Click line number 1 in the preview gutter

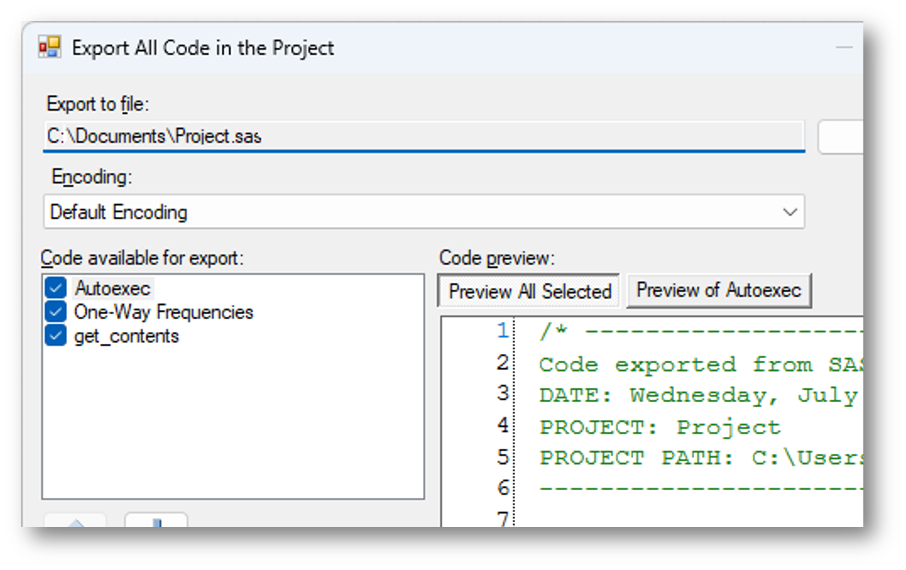coord(502,332)
